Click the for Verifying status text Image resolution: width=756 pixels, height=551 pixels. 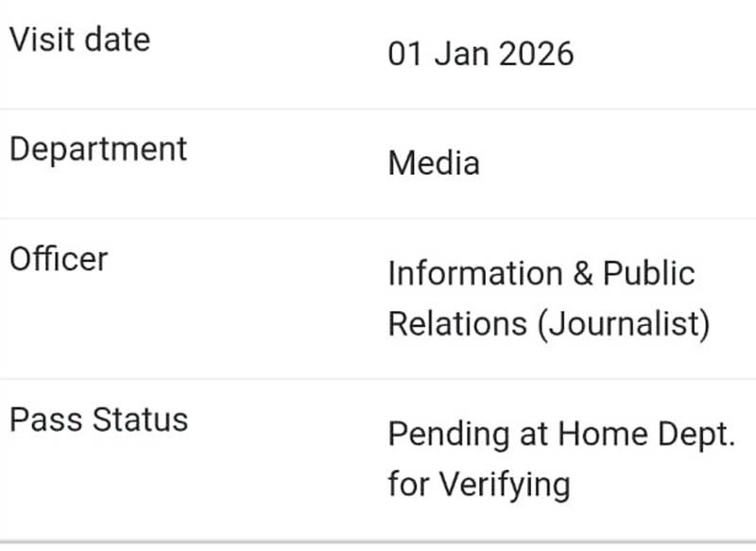479,485
